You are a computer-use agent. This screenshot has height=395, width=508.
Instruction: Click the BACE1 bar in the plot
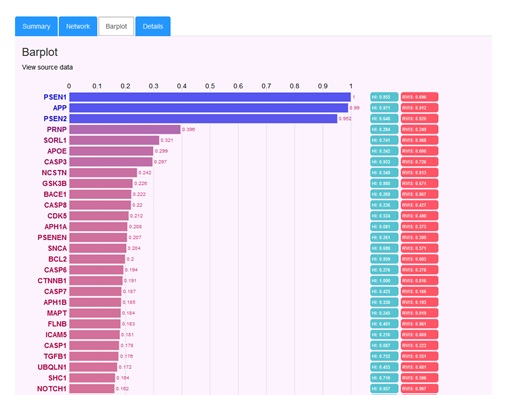click(100, 194)
